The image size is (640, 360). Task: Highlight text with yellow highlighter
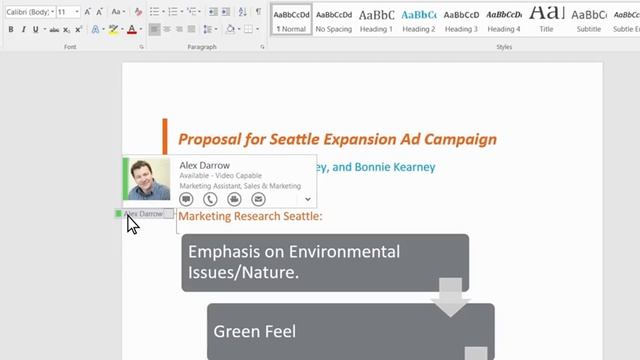113,29
